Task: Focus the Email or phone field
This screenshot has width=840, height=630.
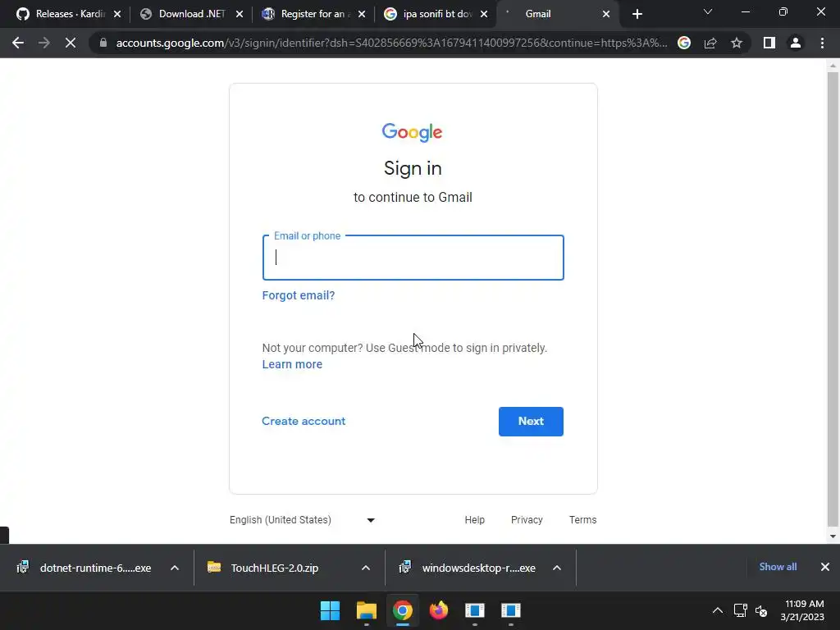Action: pyautogui.click(x=413, y=258)
